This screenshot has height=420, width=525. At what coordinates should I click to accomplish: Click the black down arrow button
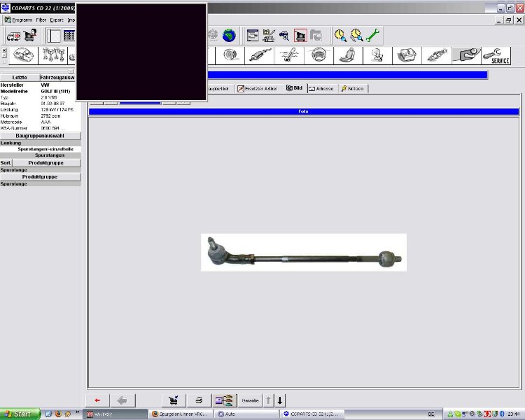(x=280, y=400)
